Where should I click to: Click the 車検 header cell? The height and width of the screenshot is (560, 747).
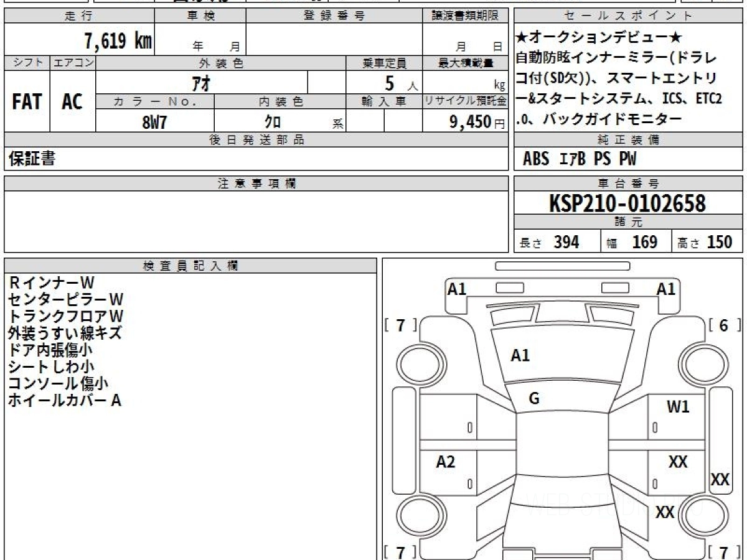coord(201,16)
